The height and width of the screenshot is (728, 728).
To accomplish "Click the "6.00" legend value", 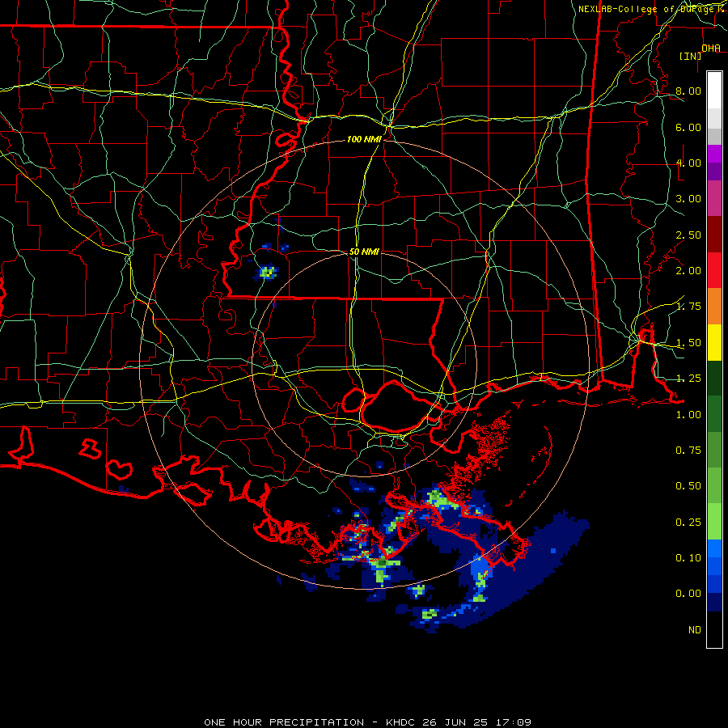I will pos(688,127).
